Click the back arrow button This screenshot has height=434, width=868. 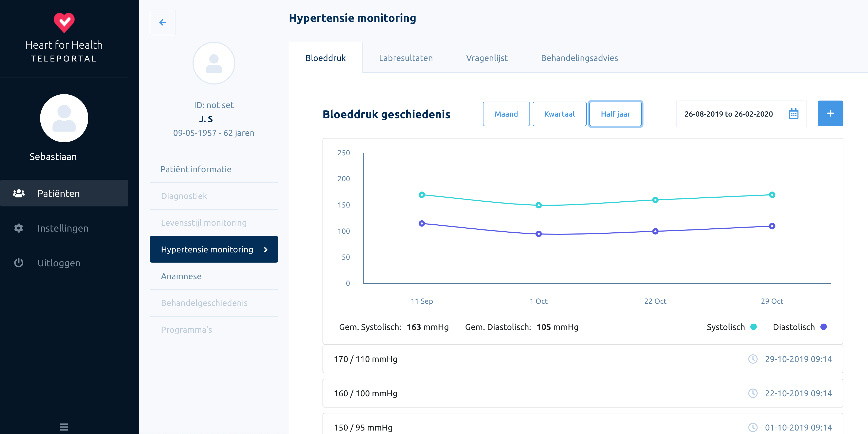pyautogui.click(x=162, y=22)
